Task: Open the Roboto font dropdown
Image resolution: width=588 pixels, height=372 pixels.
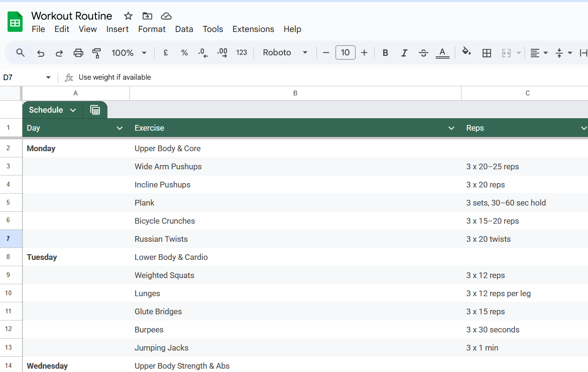Action: 285,53
